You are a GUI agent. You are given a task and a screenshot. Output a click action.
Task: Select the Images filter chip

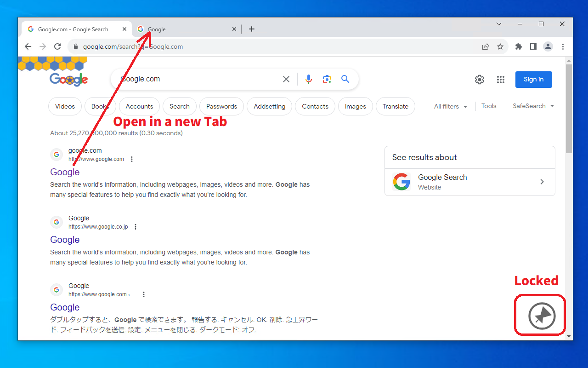click(356, 106)
